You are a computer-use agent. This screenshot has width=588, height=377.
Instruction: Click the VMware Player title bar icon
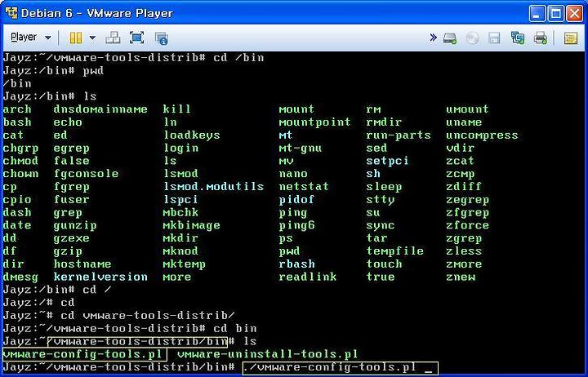(x=11, y=13)
